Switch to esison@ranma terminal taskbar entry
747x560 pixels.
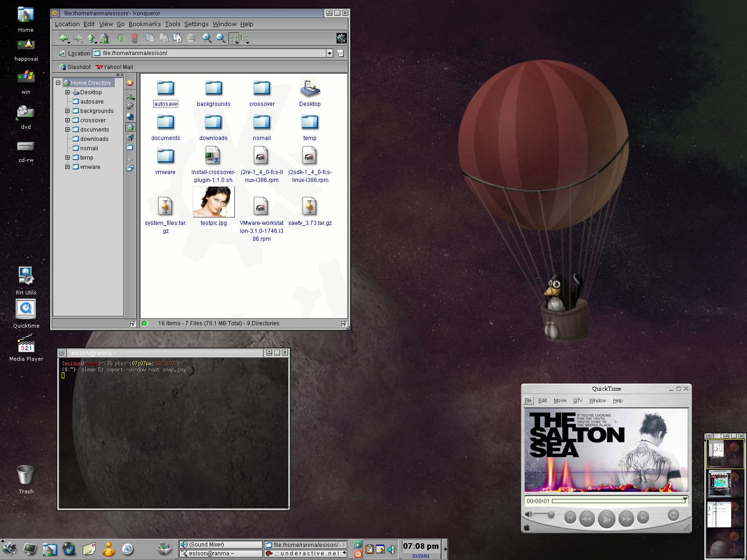pos(221,553)
